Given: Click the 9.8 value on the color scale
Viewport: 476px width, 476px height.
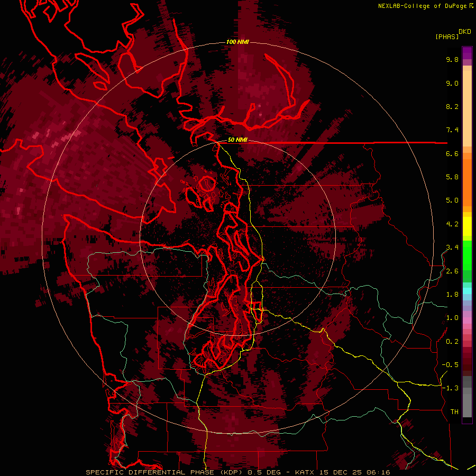Looking at the screenshot, I should [452, 59].
